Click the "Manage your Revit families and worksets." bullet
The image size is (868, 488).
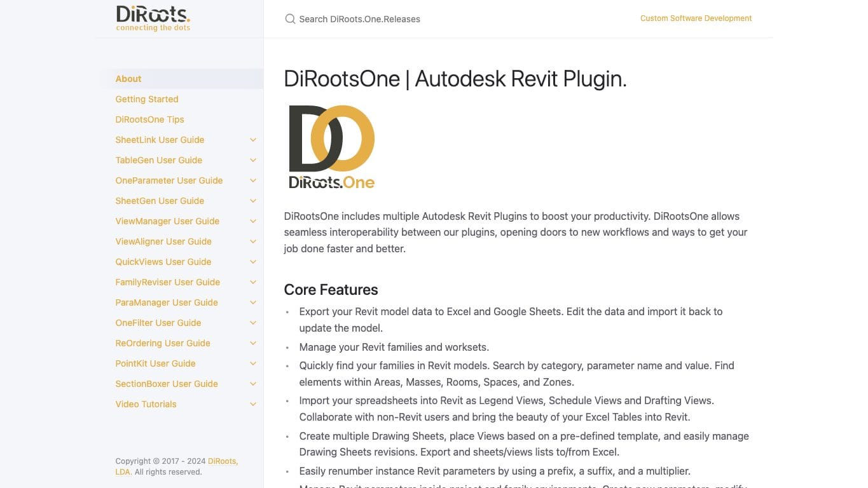(x=394, y=347)
